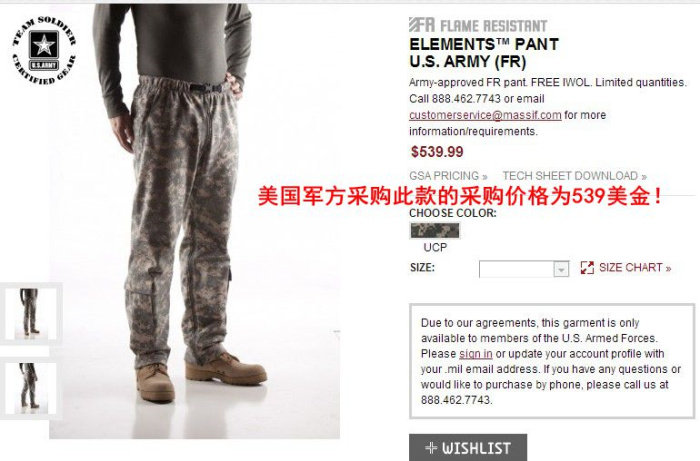The image size is (700, 461).
Task: View the first pants thumbnail image
Action: tap(30, 312)
